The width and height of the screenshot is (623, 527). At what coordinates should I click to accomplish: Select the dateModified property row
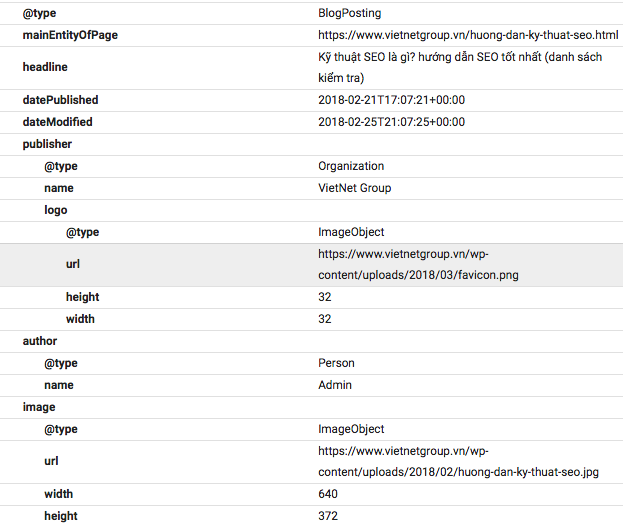click(312, 122)
